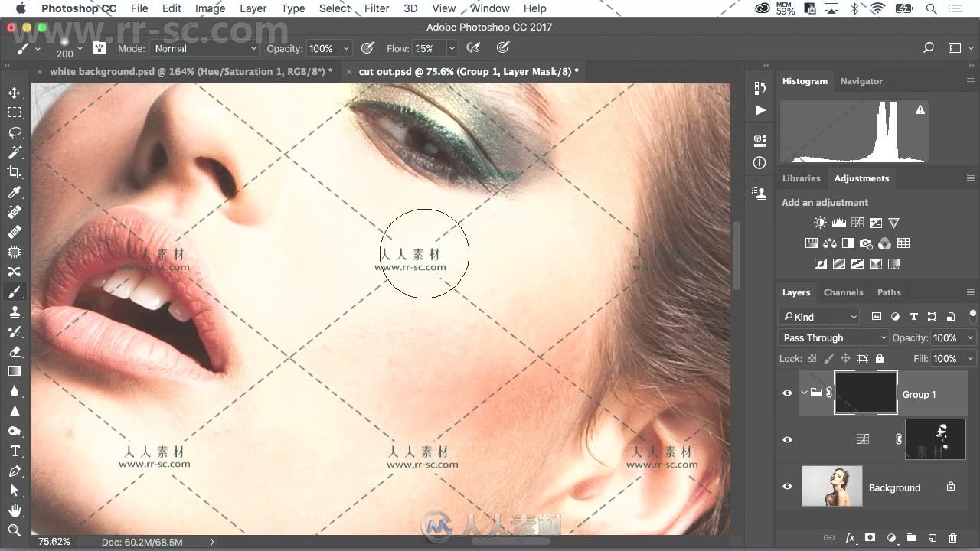Viewport: 980px width, 551px height.
Task: Add a Brightness/Contrast adjustment
Action: (820, 223)
